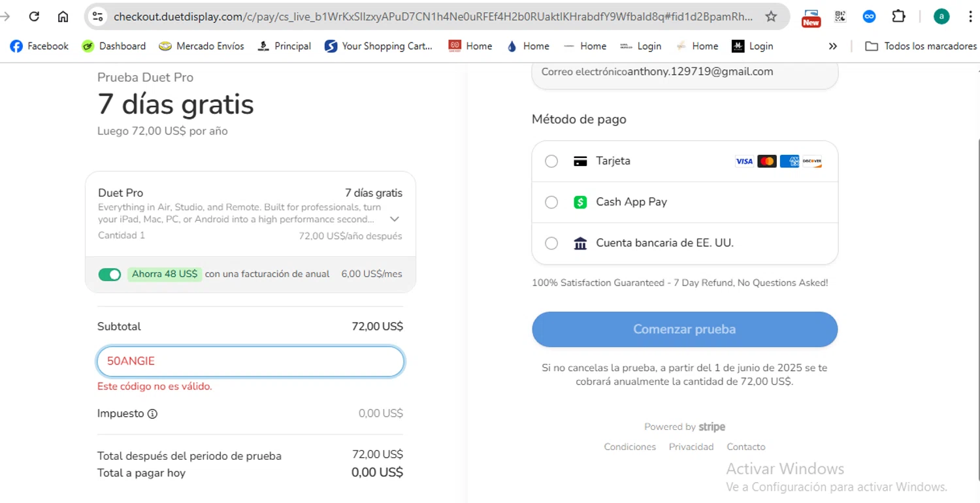Open the Privacidad link
980x503 pixels.
point(691,447)
